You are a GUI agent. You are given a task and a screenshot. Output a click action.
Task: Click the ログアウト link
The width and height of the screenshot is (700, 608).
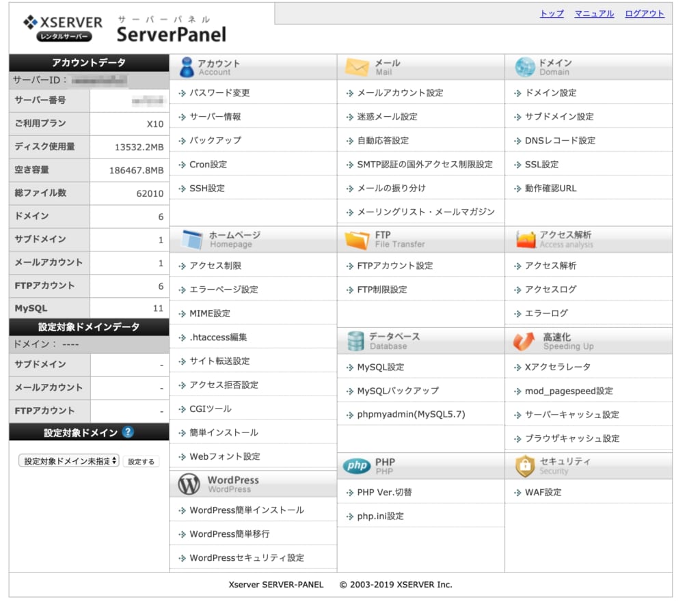[x=645, y=14]
